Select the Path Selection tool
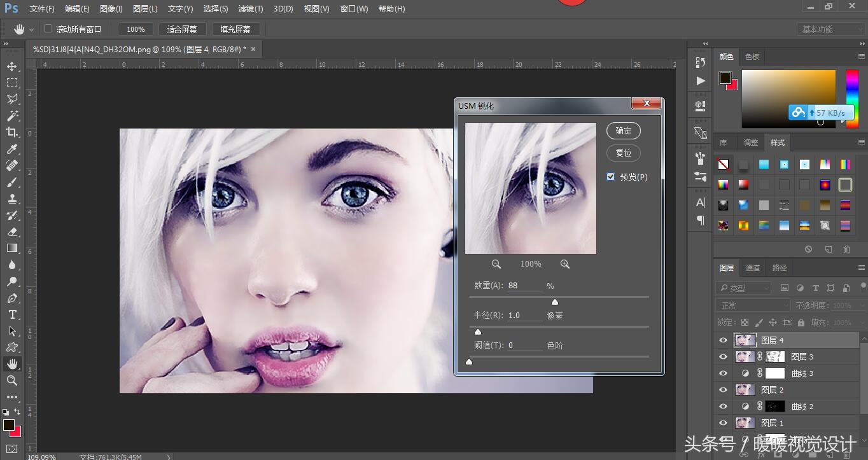The width and height of the screenshot is (868, 460). coord(12,331)
